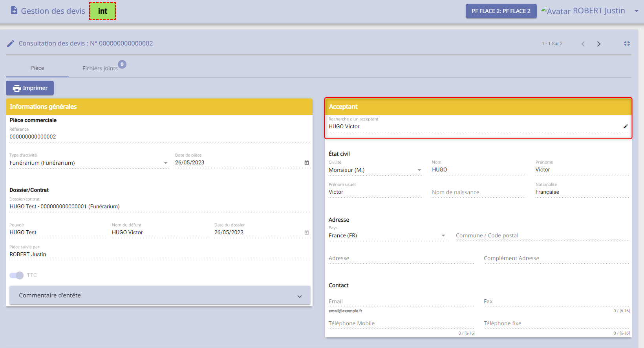Viewport: 644px width, 348px height.
Task: Click the Nom de naissance field
Action: [479, 192]
